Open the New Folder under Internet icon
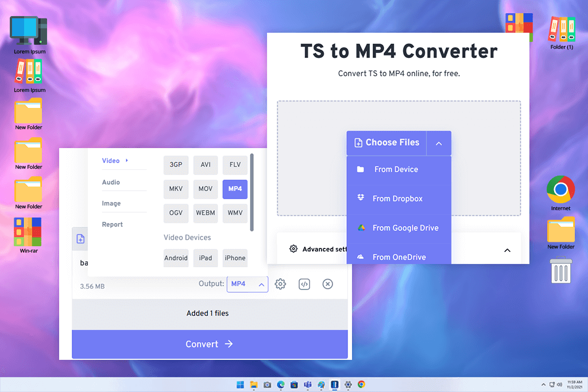The image size is (588, 392). point(560,234)
